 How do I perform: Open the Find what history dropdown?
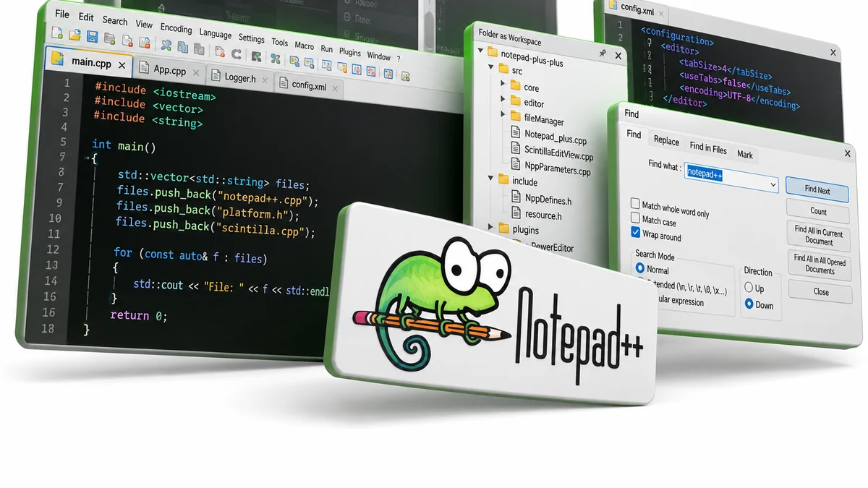point(773,185)
